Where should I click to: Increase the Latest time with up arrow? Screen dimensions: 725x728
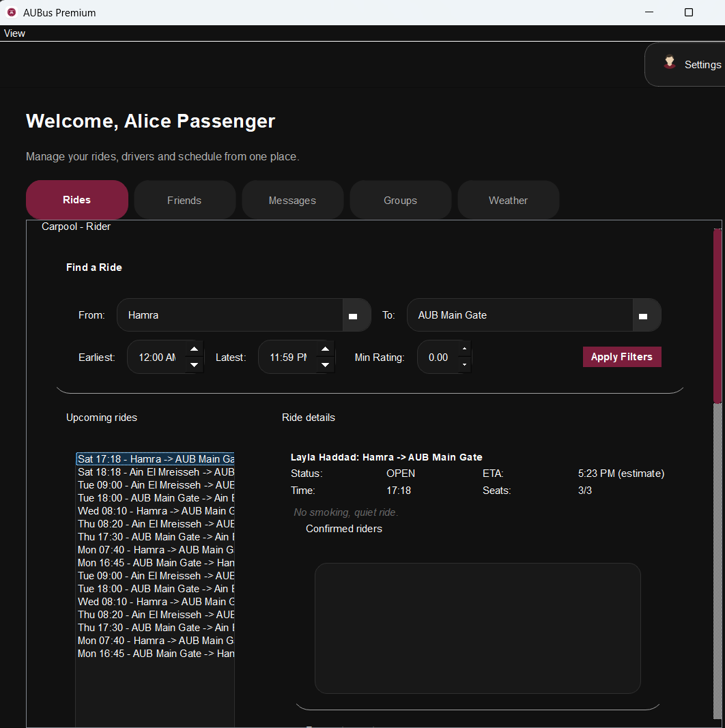click(325, 349)
